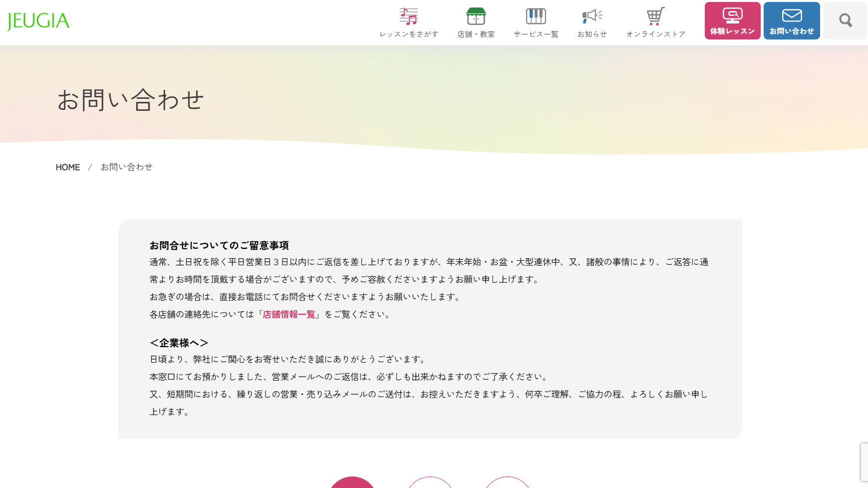Click heading お問合せについてのご留意事項
This screenshot has width=868, height=488.
tap(219, 245)
